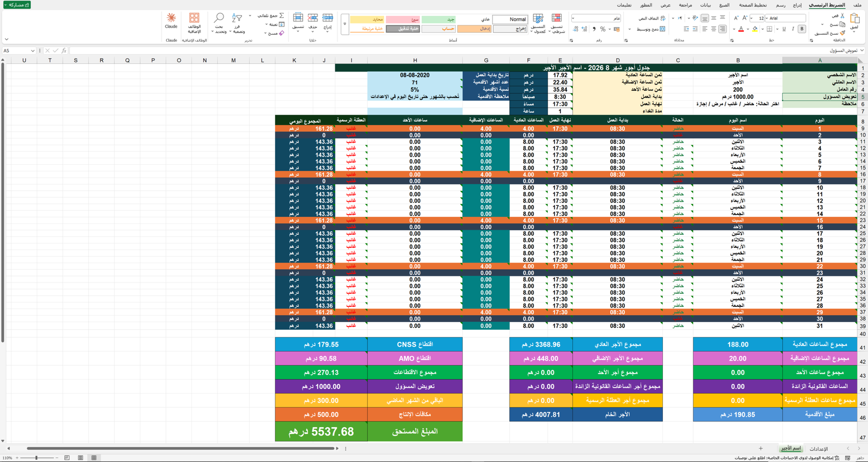Open the number format (عام) combo box
The height and width of the screenshot is (462, 868).
coord(596,18)
